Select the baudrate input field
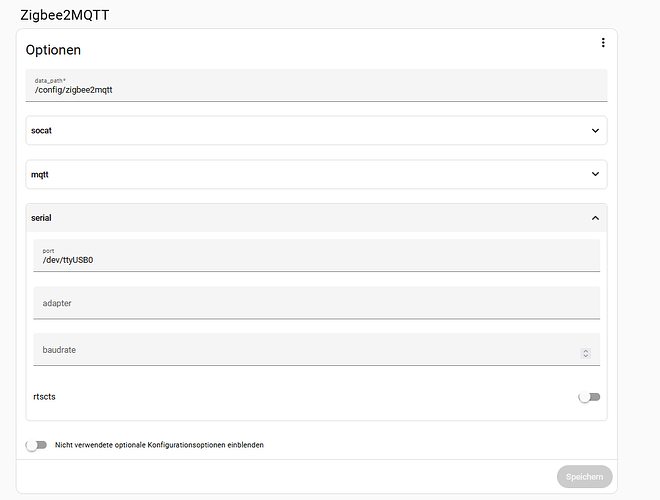The width and height of the screenshot is (660, 500). (x=317, y=350)
